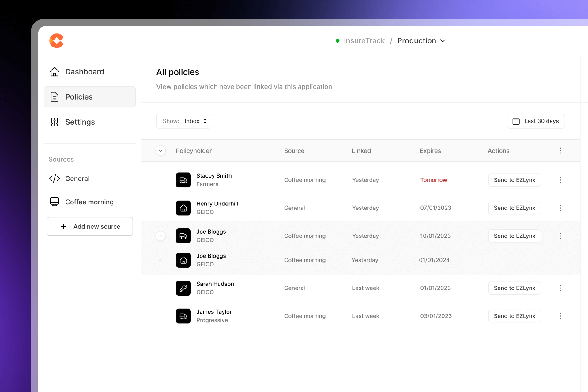
Task: Open table header more options menu
Action: point(560,151)
